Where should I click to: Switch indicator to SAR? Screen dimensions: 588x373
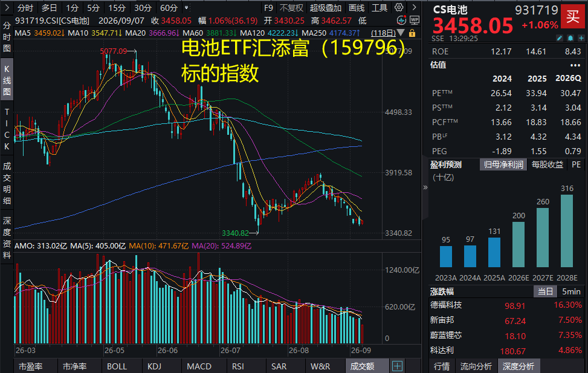[279, 366]
